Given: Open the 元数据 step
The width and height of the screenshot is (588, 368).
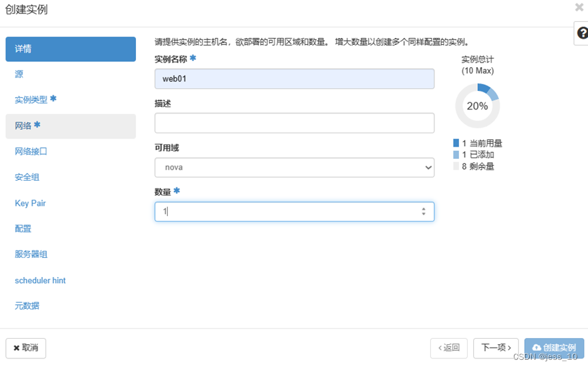Looking at the screenshot, I should click(27, 306).
